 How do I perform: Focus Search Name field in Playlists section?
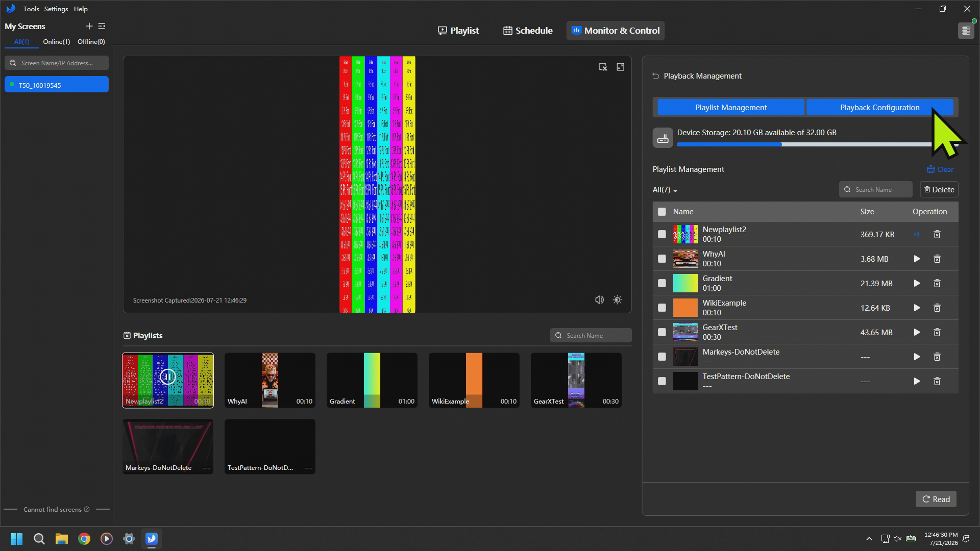[591, 335]
